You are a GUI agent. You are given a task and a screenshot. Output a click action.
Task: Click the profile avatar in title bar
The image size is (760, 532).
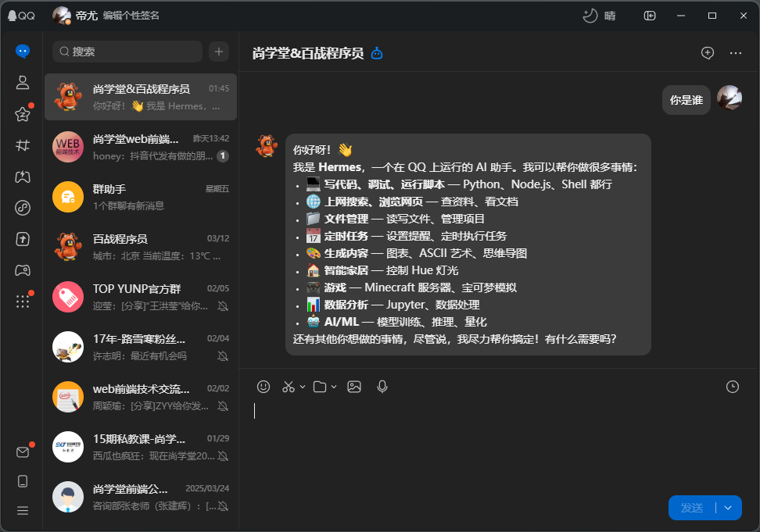click(62, 16)
